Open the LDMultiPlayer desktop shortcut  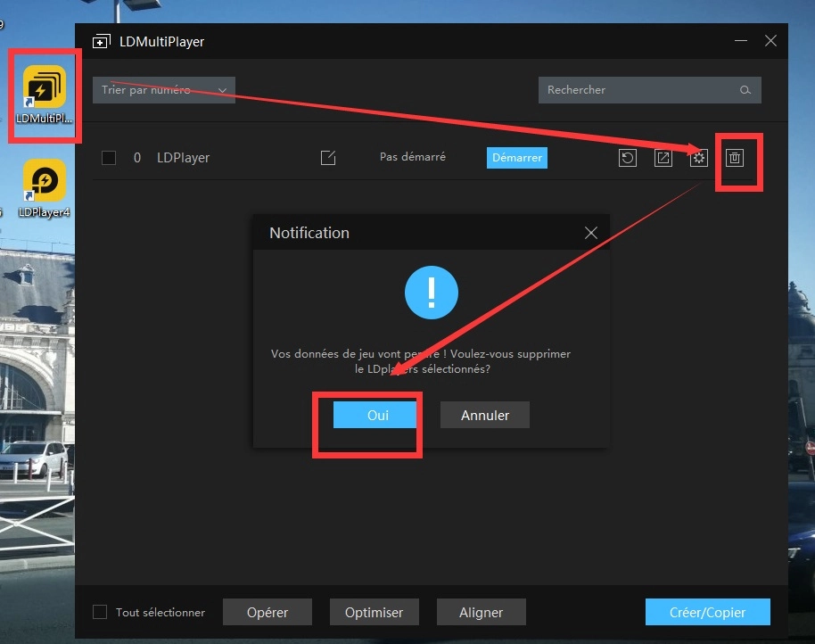(x=45, y=94)
